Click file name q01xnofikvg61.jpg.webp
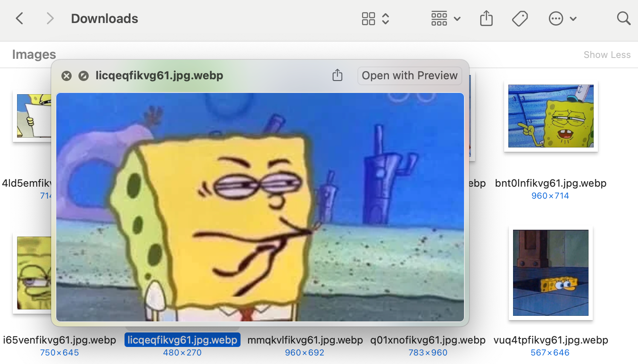Screen dimensions: 638x364 click(x=428, y=340)
